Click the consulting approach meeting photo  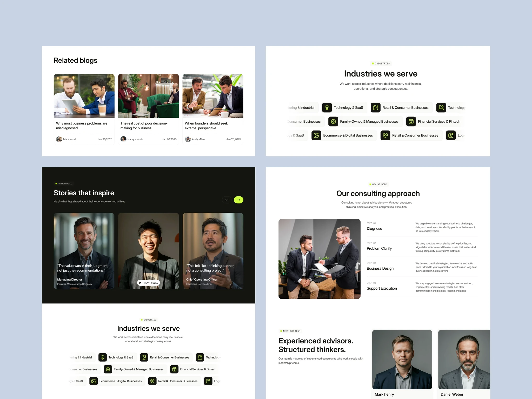(x=320, y=259)
